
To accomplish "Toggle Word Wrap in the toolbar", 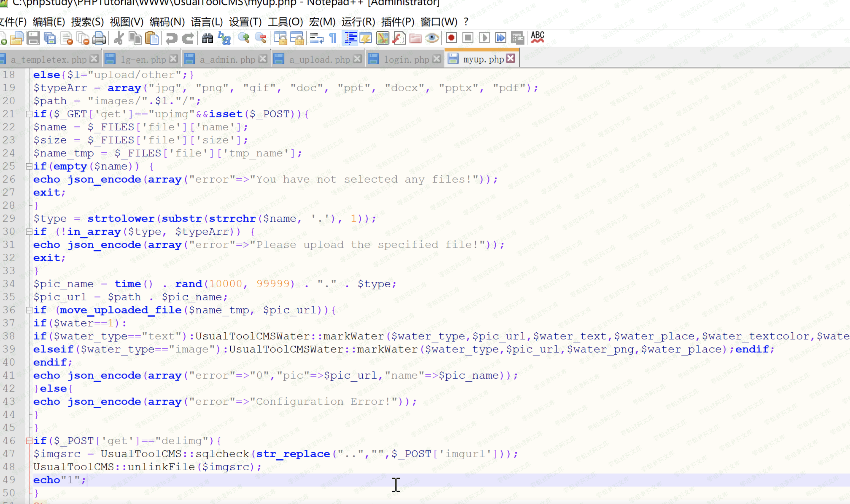I will [x=317, y=38].
